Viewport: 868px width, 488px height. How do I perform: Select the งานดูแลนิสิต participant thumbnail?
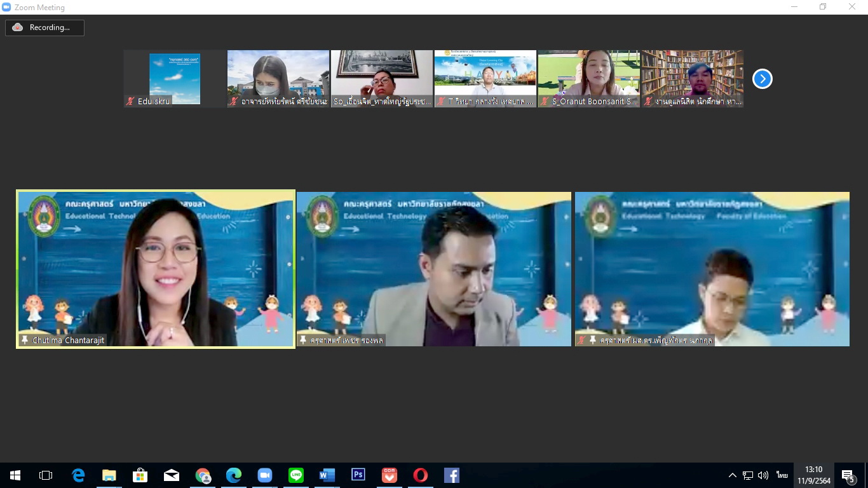click(x=693, y=79)
